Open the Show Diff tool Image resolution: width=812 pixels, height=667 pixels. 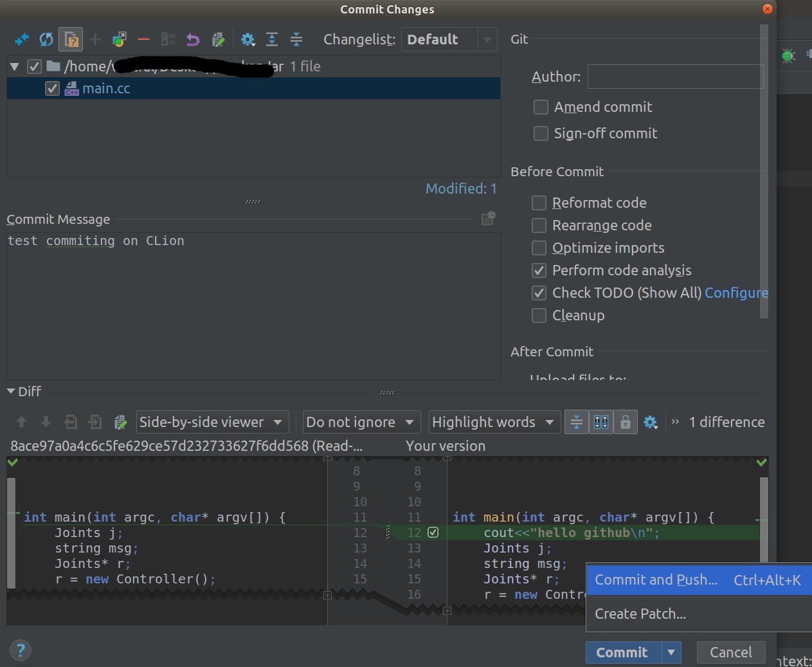click(21, 39)
